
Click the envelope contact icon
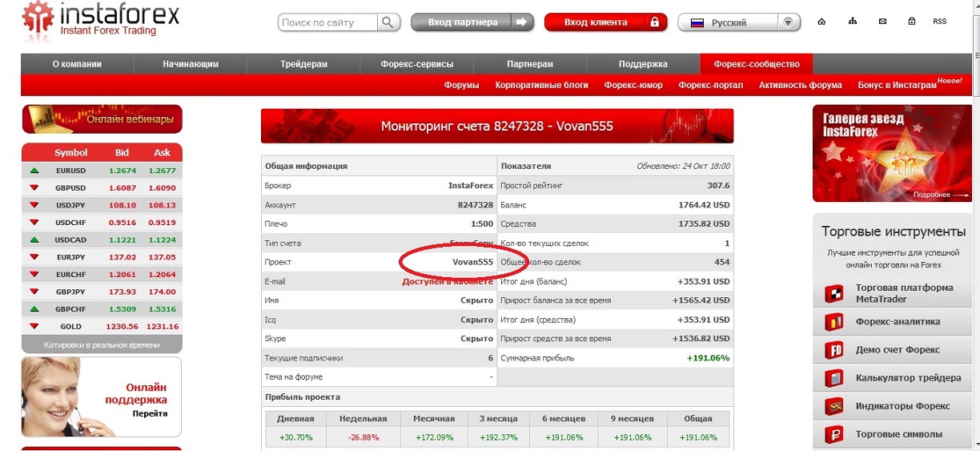[882, 22]
